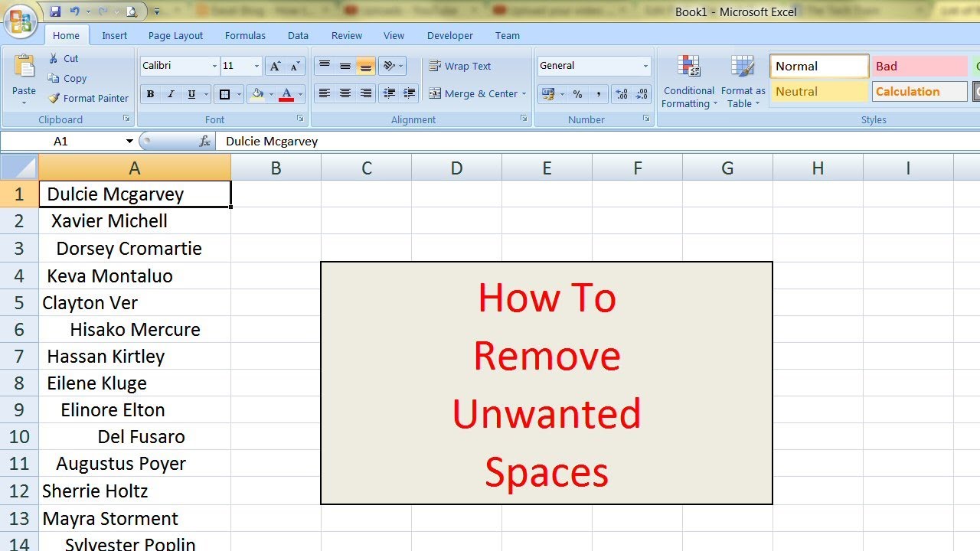
Task: Apply Comma Style number format
Action: pyautogui.click(x=598, y=94)
